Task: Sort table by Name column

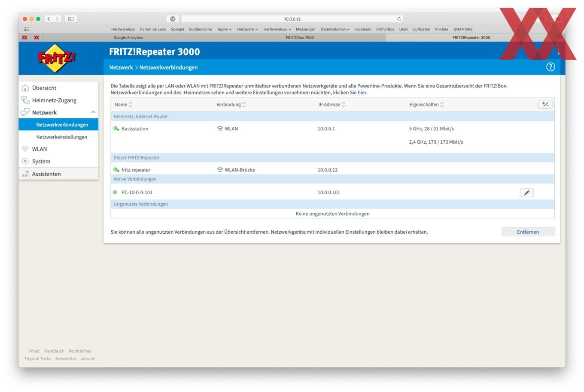Action: click(x=124, y=105)
